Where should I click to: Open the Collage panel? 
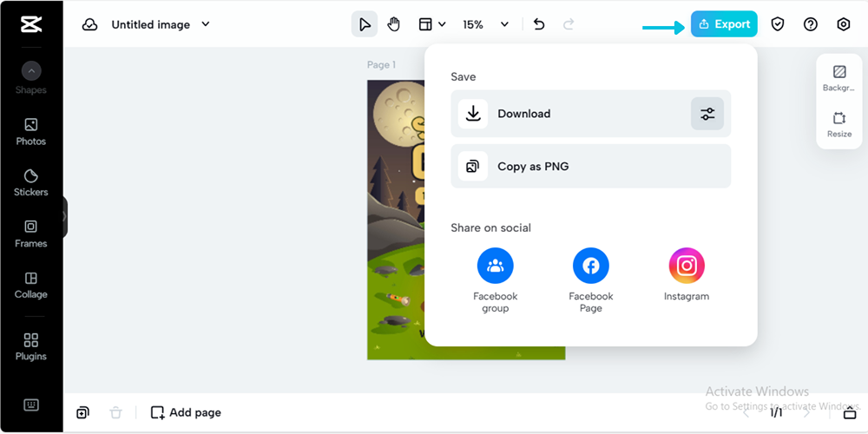31,285
